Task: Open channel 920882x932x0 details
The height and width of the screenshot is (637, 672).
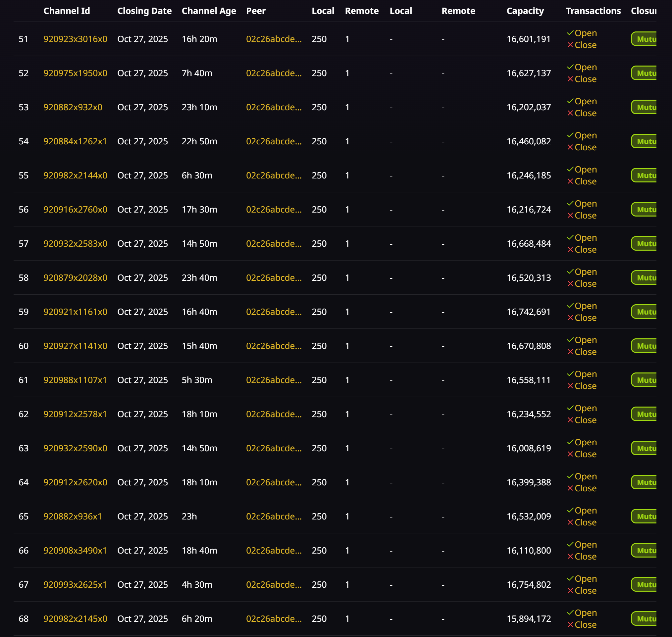Action: click(x=73, y=107)
